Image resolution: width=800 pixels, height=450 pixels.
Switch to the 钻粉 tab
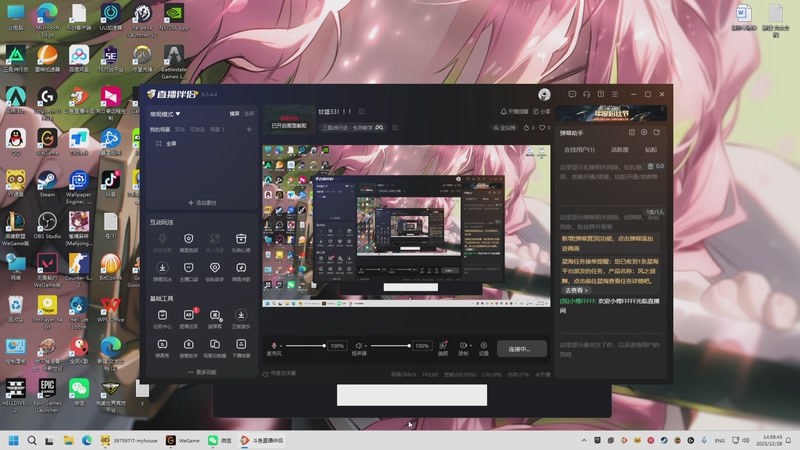(651, 149)
